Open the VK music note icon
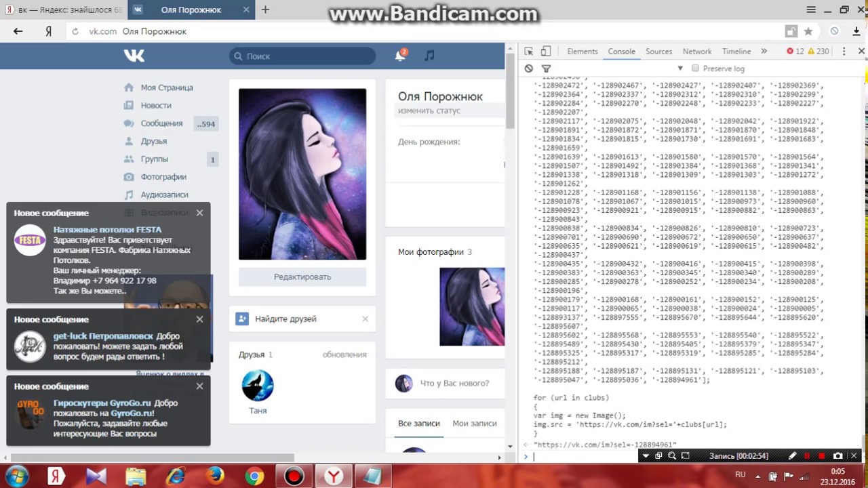 429,56
